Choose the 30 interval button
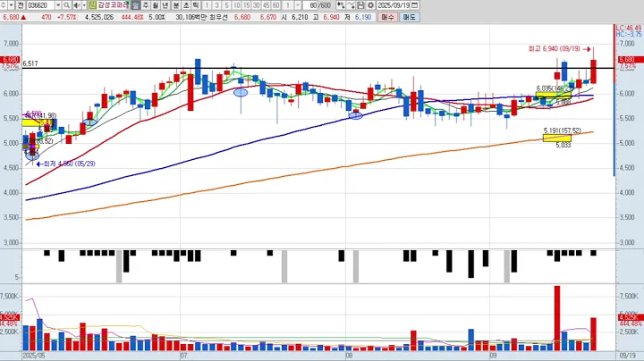This screenshot has height=361, width=644. [x=257, y=5]
